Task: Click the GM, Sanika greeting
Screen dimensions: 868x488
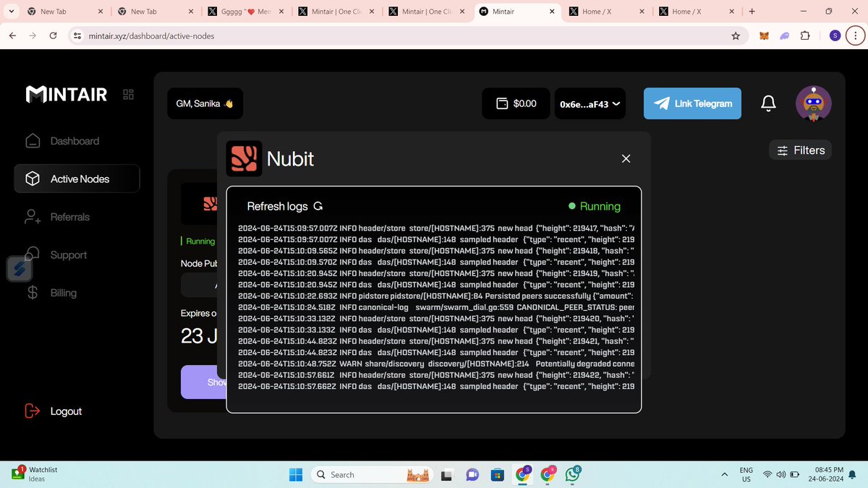Action: pos(205,103)
